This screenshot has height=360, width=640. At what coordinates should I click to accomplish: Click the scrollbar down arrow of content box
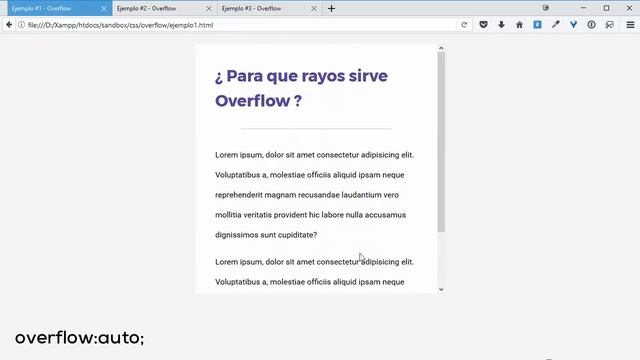point(441,289)
